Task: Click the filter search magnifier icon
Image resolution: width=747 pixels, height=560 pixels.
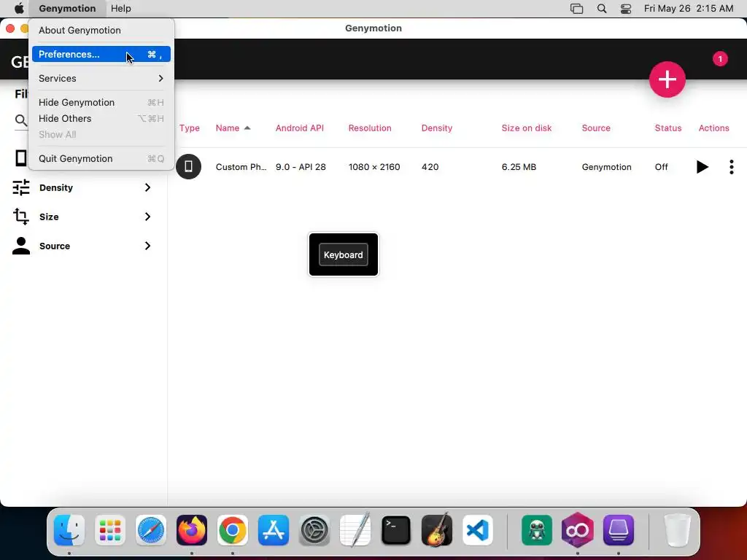Action: pos(21,120)
